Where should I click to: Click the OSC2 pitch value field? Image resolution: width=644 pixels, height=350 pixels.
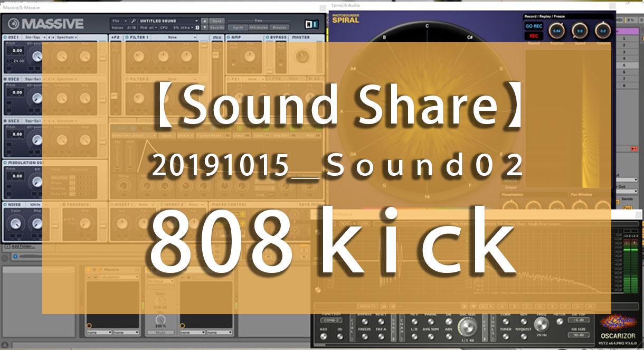[x=17, y=92]
